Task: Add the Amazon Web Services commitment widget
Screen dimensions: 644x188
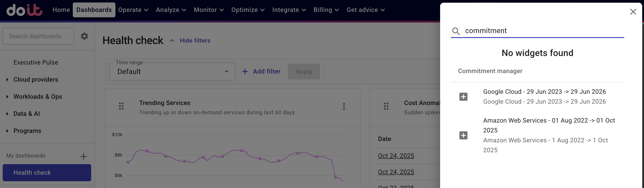Action: [463, 135]
